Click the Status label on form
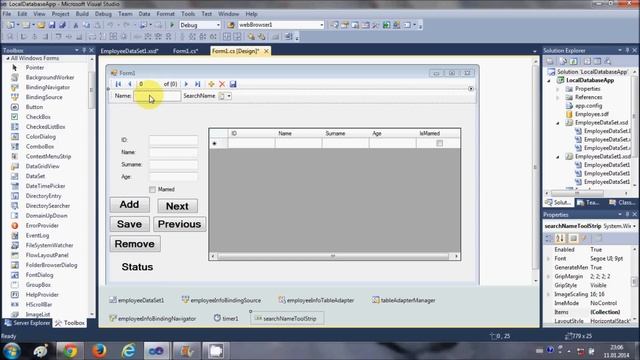The width and height of the screenshot is (640, 360). pyautogui.click(x=137, y=267)
